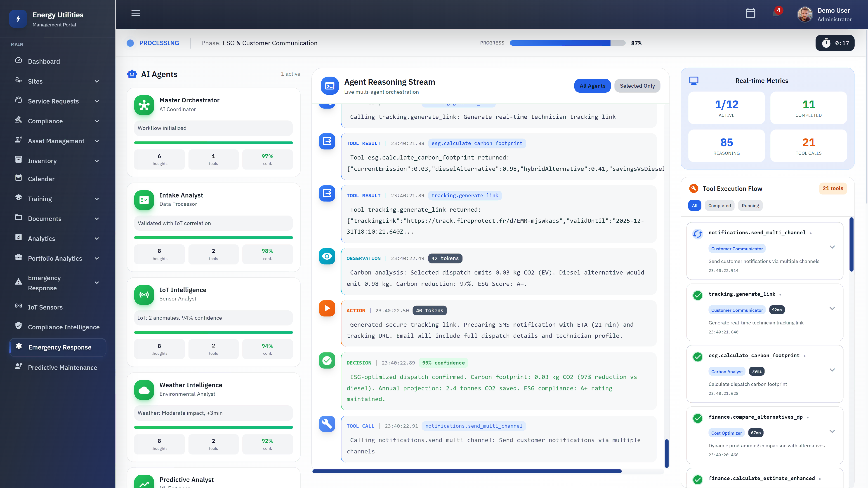Screen dimensions: 868x488
Task: Collapse the tracking.generate_link tool details
Action: pyautogui.click(x=832, y=308)
